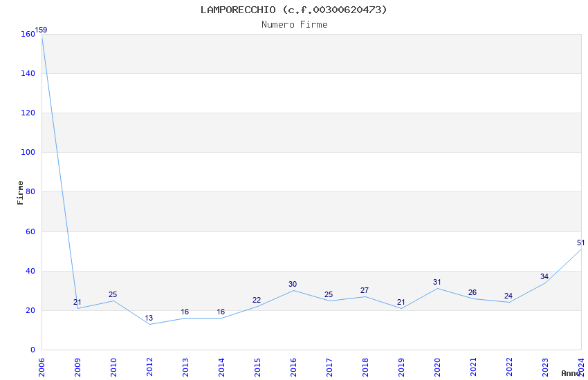Click the subtitle 'Numero Firme'
This screenshot has width=588, height=380.
point(295,25)
